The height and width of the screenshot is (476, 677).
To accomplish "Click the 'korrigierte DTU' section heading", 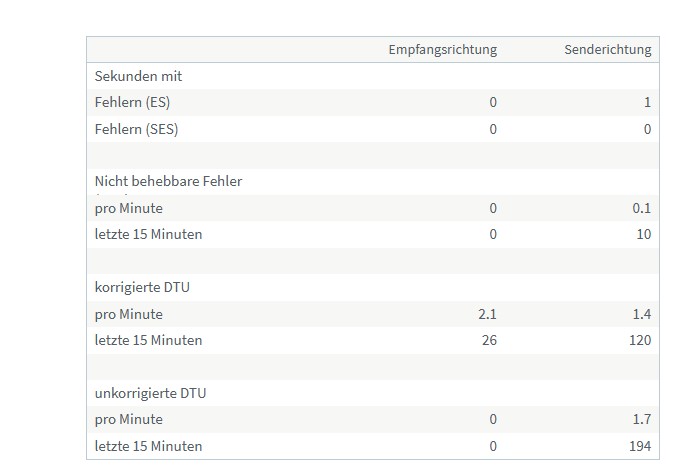I will tap(142, 287).
